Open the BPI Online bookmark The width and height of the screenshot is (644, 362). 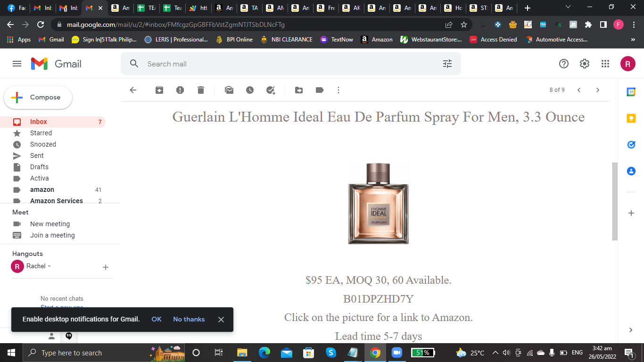coord(234,40)
